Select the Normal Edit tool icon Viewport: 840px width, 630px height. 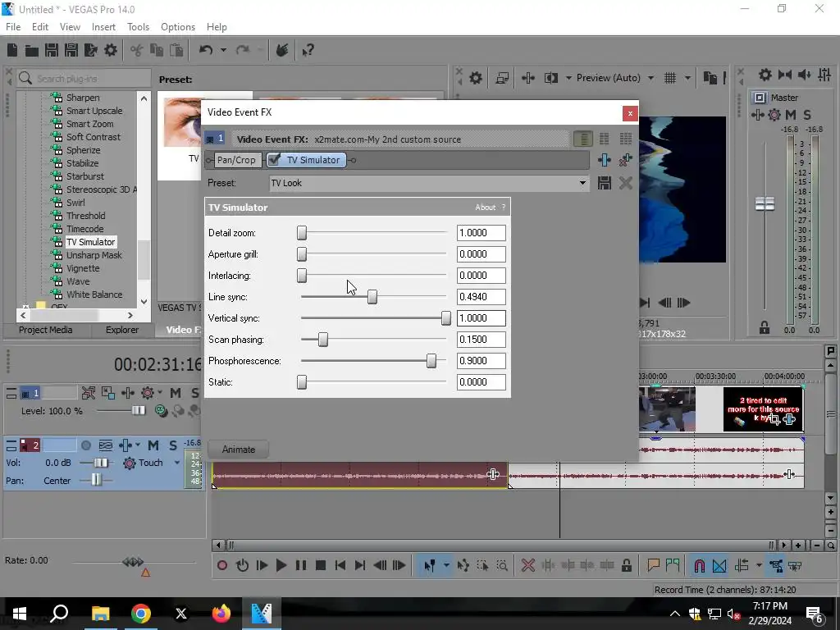point(430,565)
